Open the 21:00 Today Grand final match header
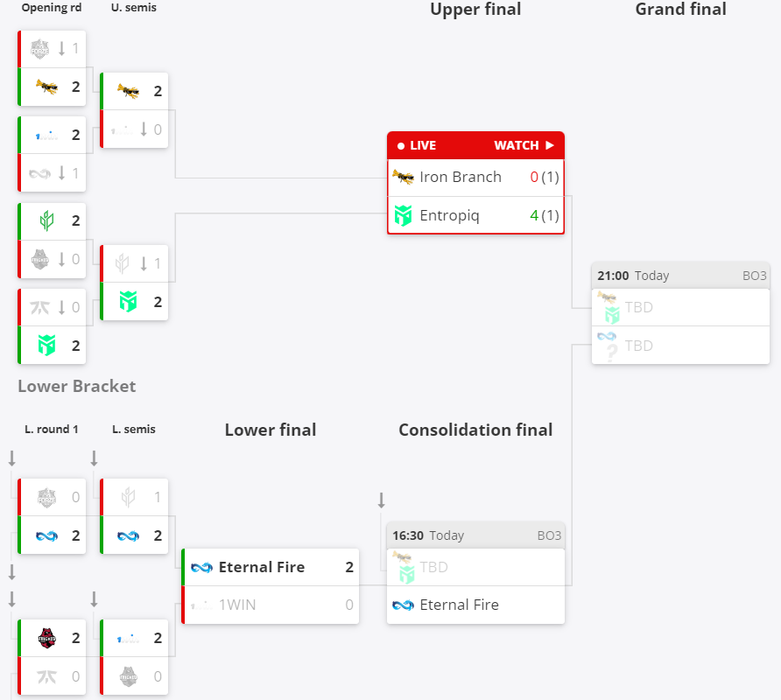Screen dimensions: 781x700 click(680, 276)
